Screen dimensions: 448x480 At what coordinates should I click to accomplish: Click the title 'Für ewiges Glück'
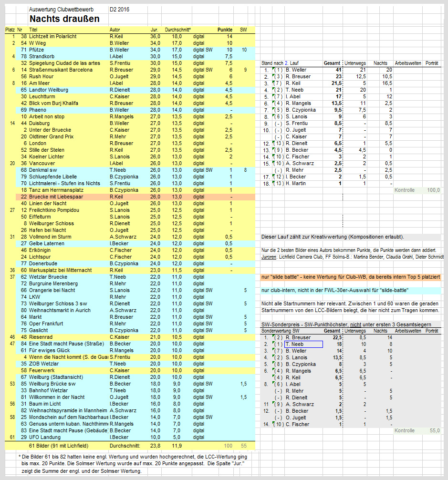50,350
